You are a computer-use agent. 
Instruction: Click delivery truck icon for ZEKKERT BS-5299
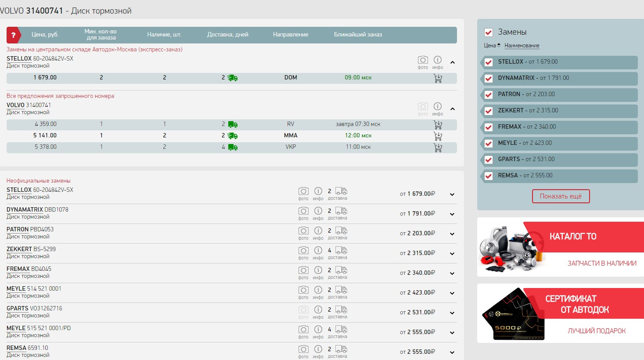pos(341,250)
